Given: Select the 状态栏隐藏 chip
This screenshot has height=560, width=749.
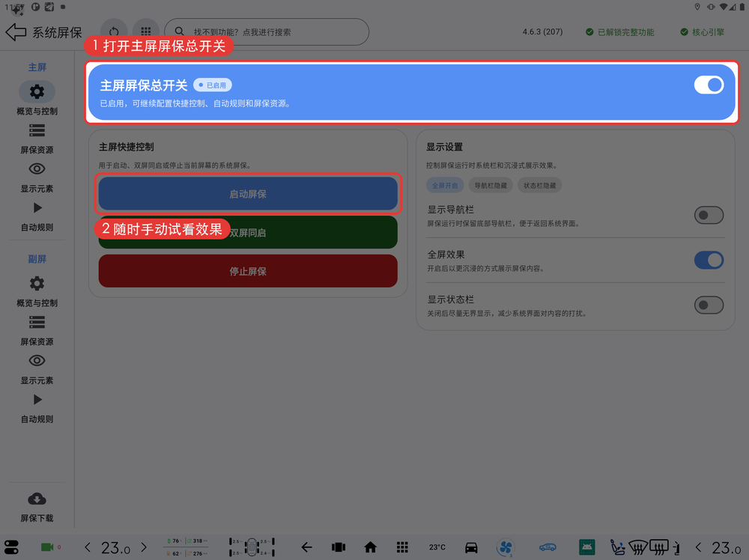Looking at the screenshot, I should 539,185.
